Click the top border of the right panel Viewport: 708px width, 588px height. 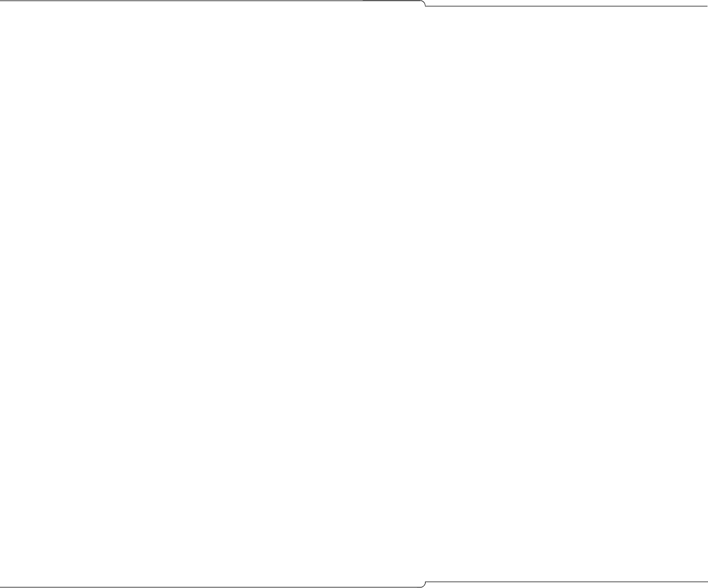point(568,6)
